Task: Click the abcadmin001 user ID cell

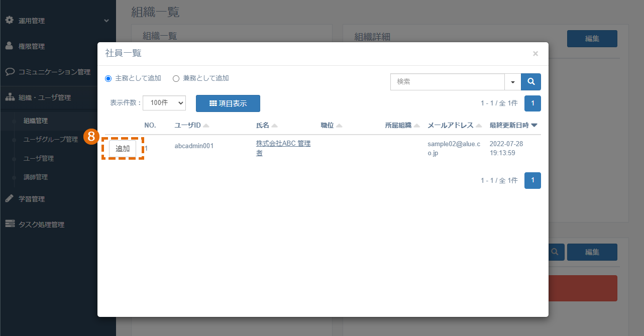Action: (194, 146)
